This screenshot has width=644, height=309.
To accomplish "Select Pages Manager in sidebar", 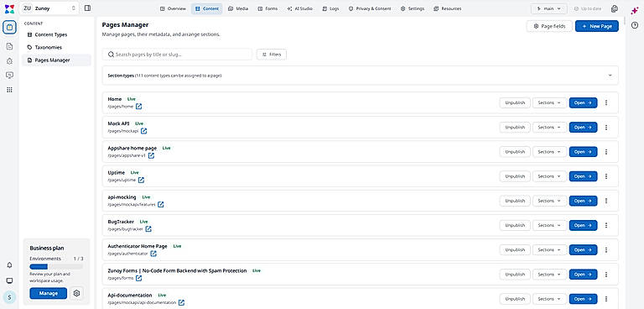I will pyautogui.click(x=56, y=60).
